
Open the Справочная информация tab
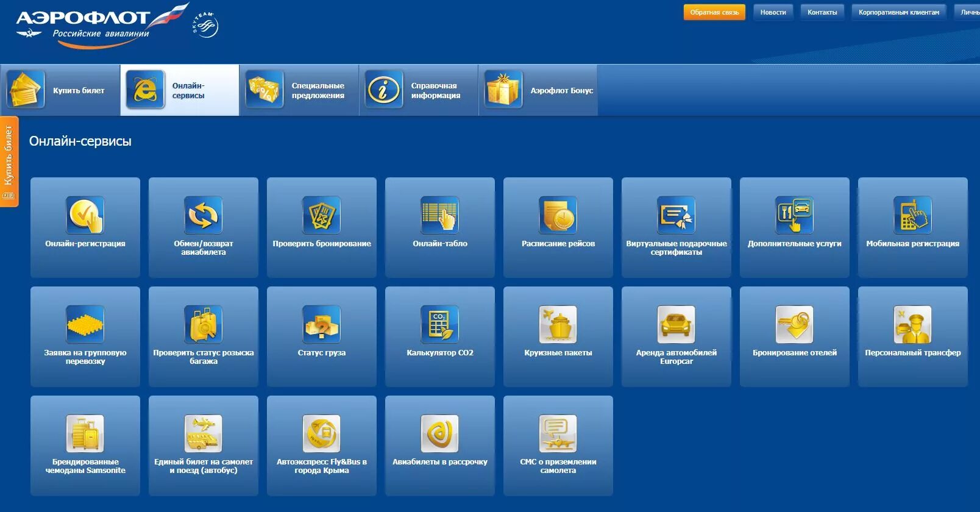[x=419, y=90]
